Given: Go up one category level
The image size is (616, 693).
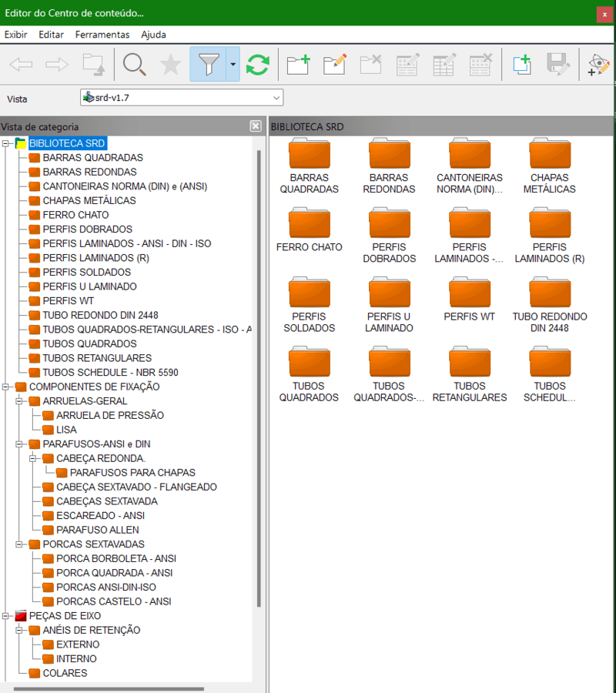Looking at the screenshot, I should tap(94, 65).
